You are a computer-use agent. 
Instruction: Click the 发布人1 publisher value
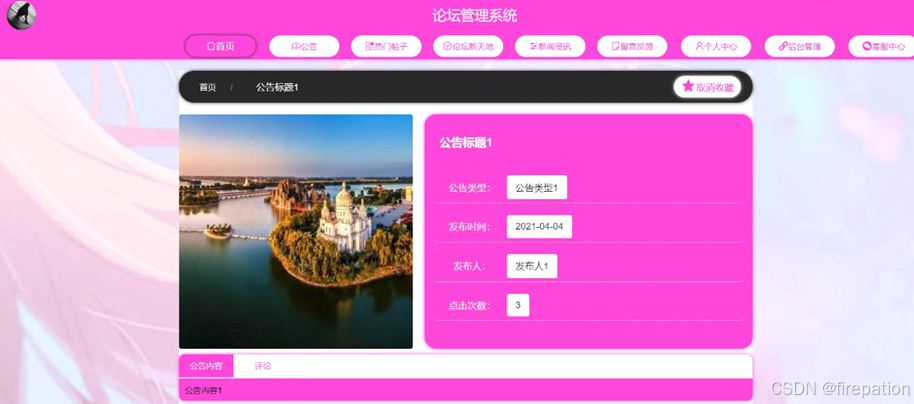(532, 266)
